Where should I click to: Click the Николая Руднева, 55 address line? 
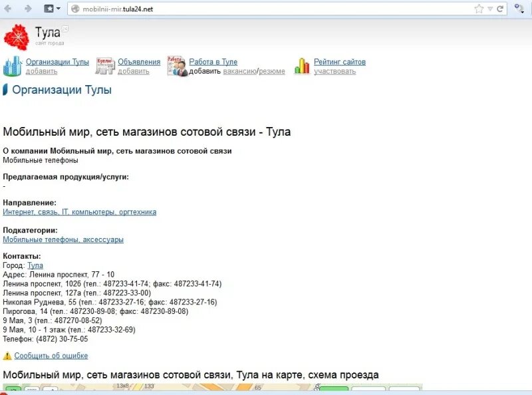point(110,302)
